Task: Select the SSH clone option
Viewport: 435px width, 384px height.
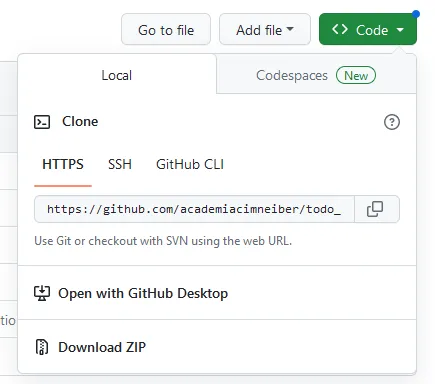Action: [120, 164]
